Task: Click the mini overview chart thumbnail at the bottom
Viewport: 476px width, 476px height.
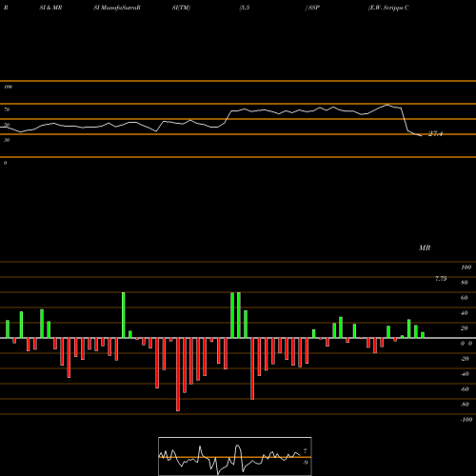Action: click(x=235, y=456)
